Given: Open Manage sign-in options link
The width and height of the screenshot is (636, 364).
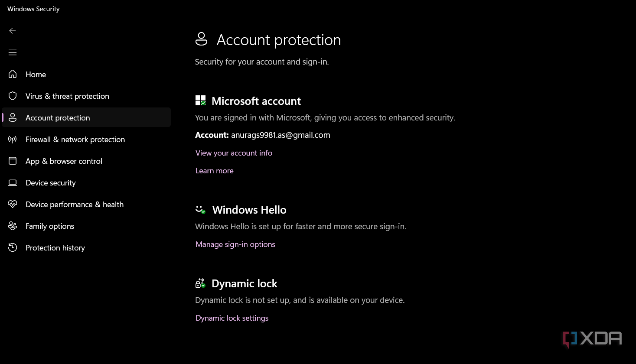Looking at the screenshot, I should pyautogui.click(x=235, y=244).
